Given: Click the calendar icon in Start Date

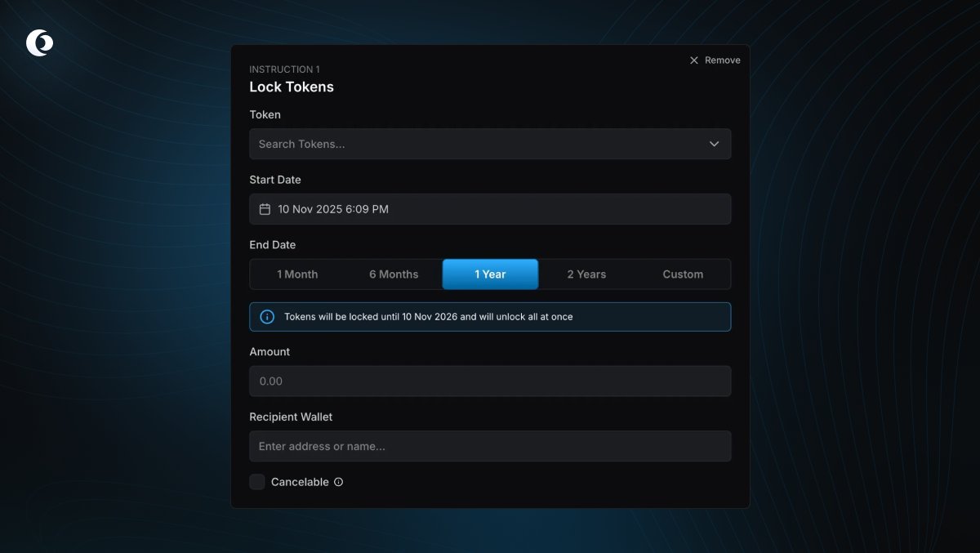Looking at the screenshot, I should 265,209.
